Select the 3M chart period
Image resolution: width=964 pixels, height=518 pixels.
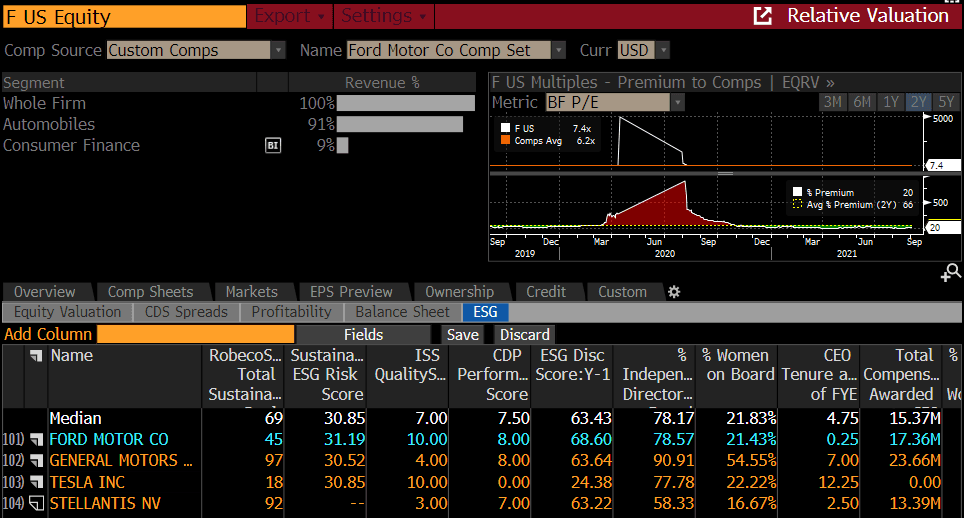[x=832, y=102]
